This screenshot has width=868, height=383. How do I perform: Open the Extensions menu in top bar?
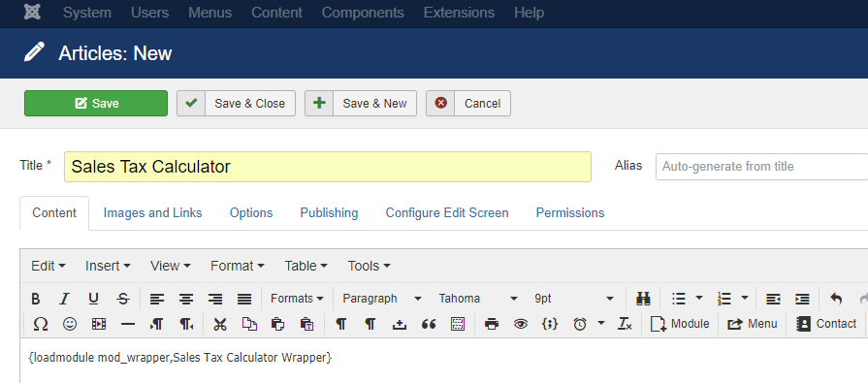click(x=459, y=13)
